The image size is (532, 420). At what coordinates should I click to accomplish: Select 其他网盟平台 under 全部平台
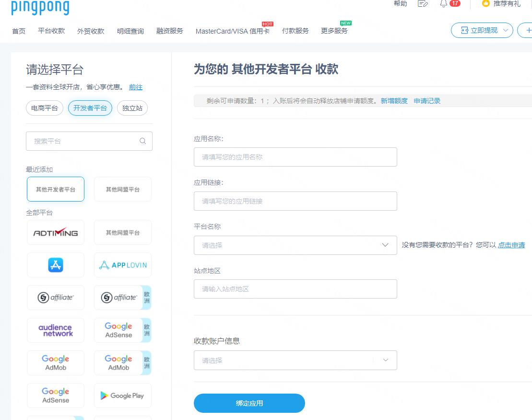(123, 233)
